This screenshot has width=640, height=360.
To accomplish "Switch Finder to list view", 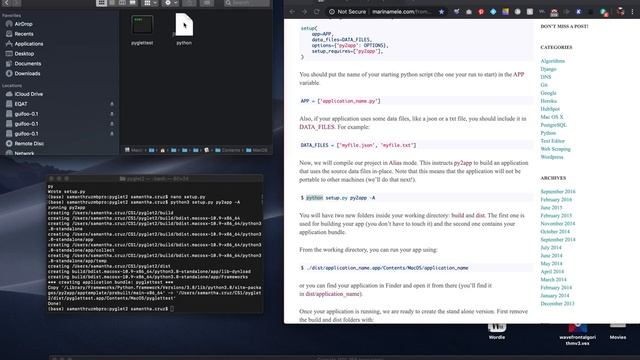I will tap(112, 3).
